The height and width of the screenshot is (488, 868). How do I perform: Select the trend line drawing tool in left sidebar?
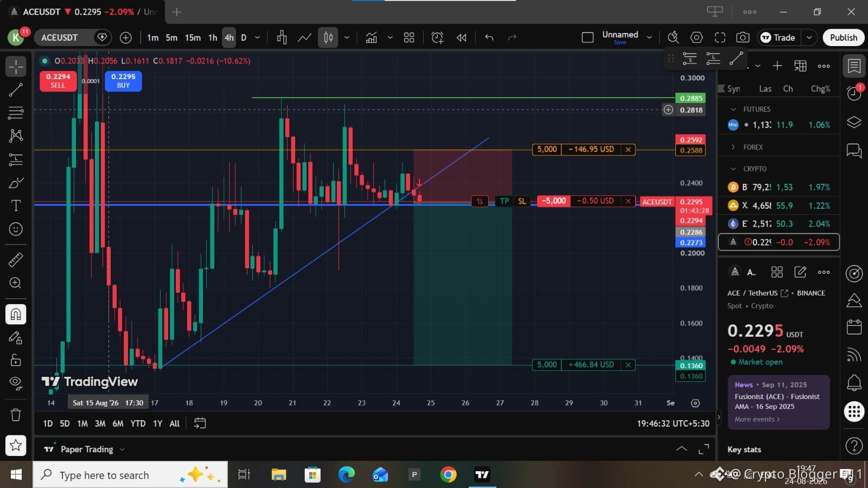16,90
